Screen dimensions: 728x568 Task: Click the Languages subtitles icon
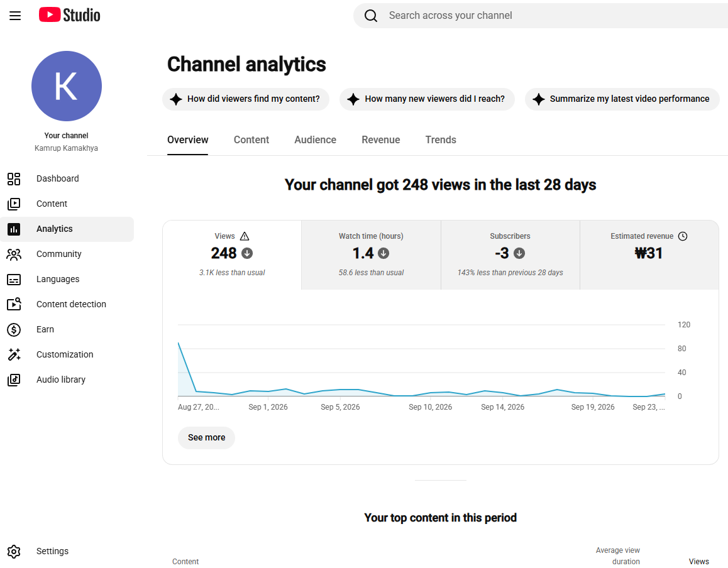(14, 280)
